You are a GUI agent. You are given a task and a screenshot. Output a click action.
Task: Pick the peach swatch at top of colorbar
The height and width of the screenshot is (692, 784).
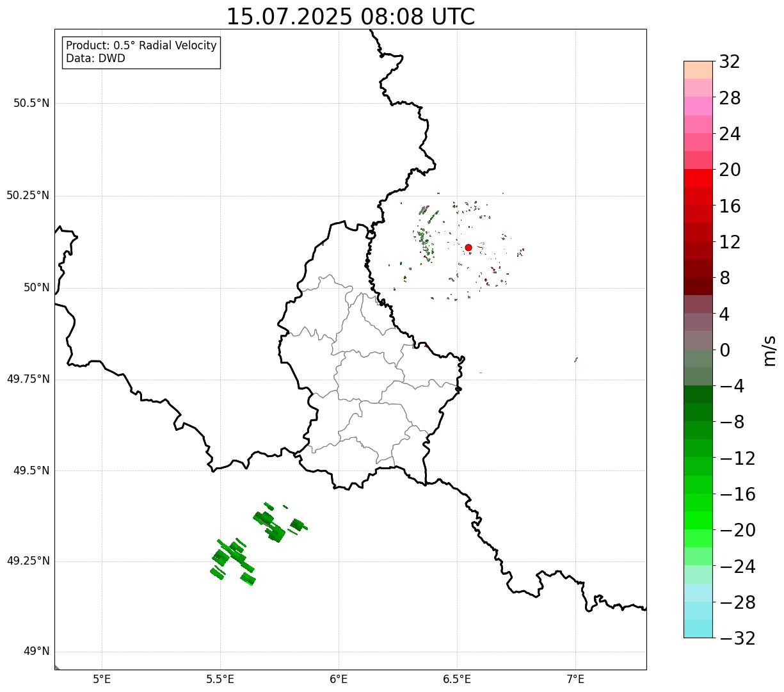click(698, 70)
